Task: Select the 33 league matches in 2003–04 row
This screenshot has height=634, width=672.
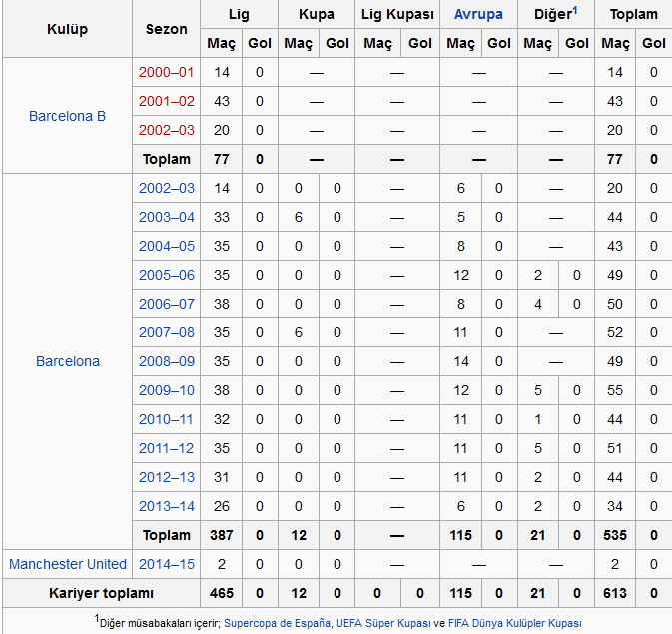Action: (x=221, y=217)
